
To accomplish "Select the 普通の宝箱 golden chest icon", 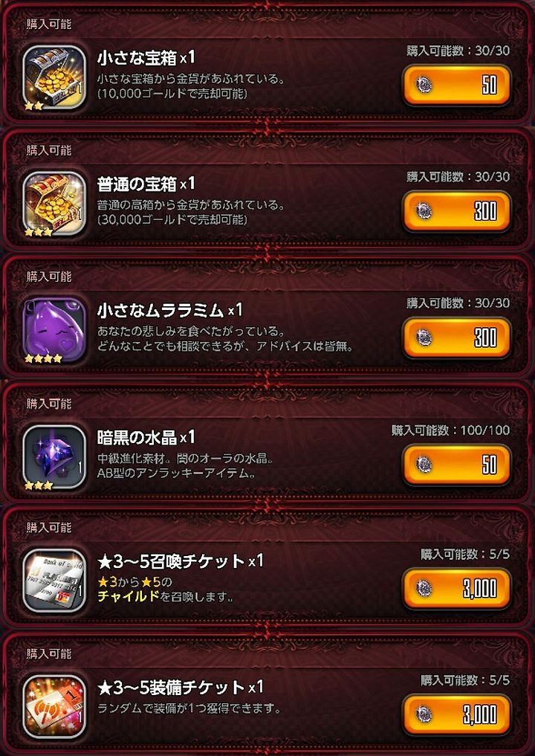I will [x=54, y=204].
